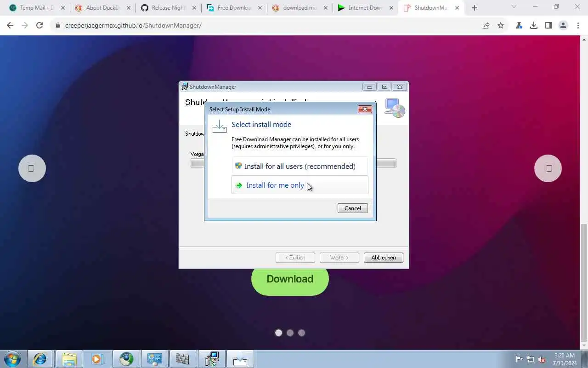The height and width of the screenshot is (368, 588).
Task: Close the ShutdownManager browser tab
Action: click(x=457, y=8)
